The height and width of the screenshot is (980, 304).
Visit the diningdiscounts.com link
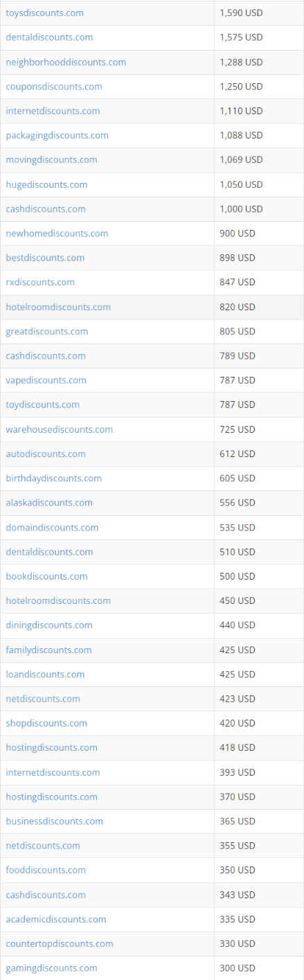point(49,625)
